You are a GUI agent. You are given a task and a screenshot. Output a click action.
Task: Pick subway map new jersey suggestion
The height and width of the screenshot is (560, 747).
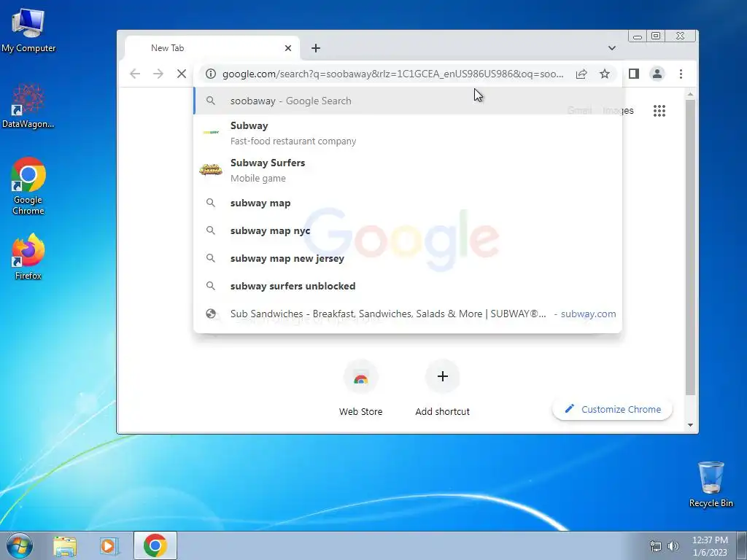408,258
